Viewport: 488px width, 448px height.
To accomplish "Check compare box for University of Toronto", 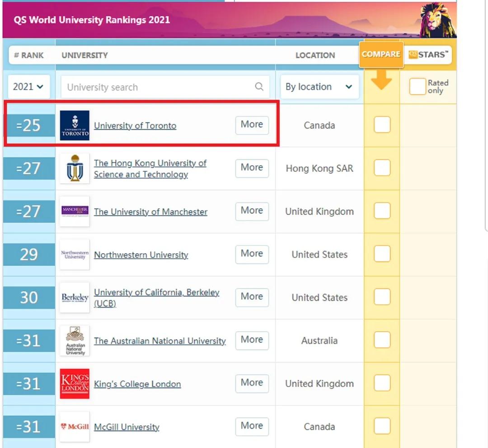I will (x=382, y=125).
